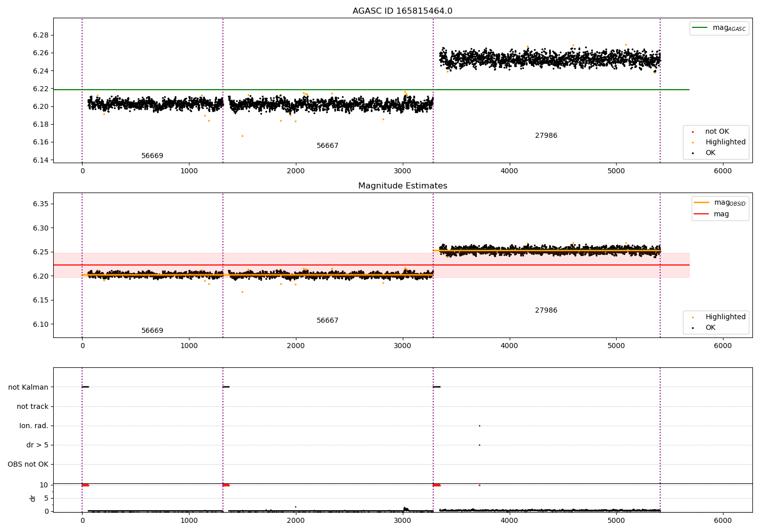Click the 'Ion. rad.' row label
The width and height of the screenshot is (760, 532).
click(x=34, y=426)
